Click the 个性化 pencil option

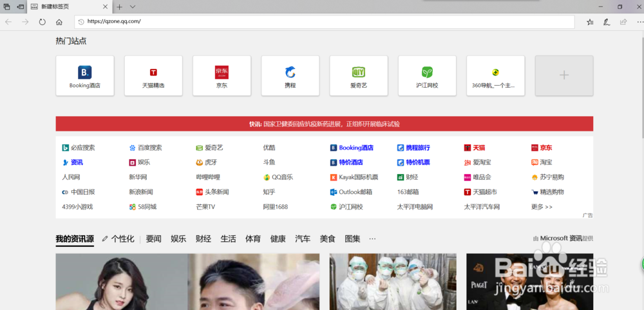[x=118, y=239]
